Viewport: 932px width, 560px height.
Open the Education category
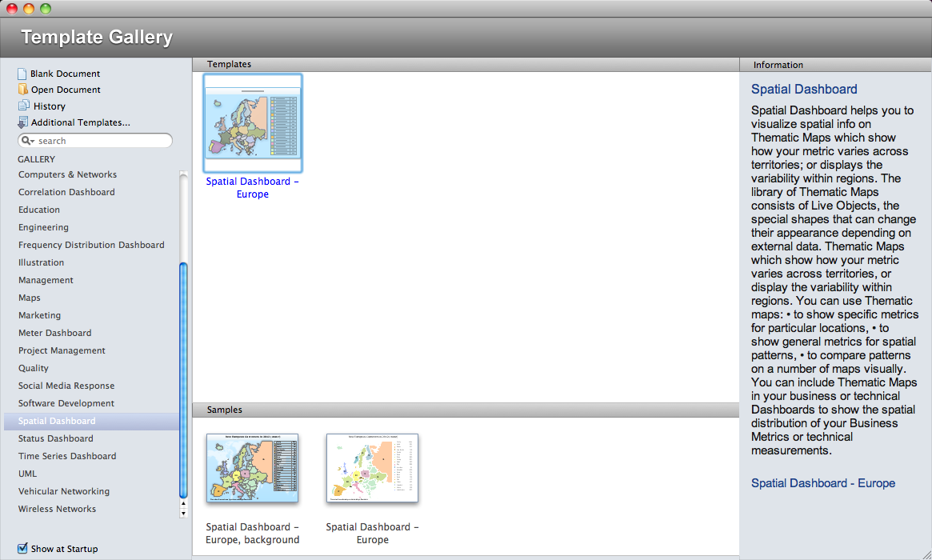[38, 210]
